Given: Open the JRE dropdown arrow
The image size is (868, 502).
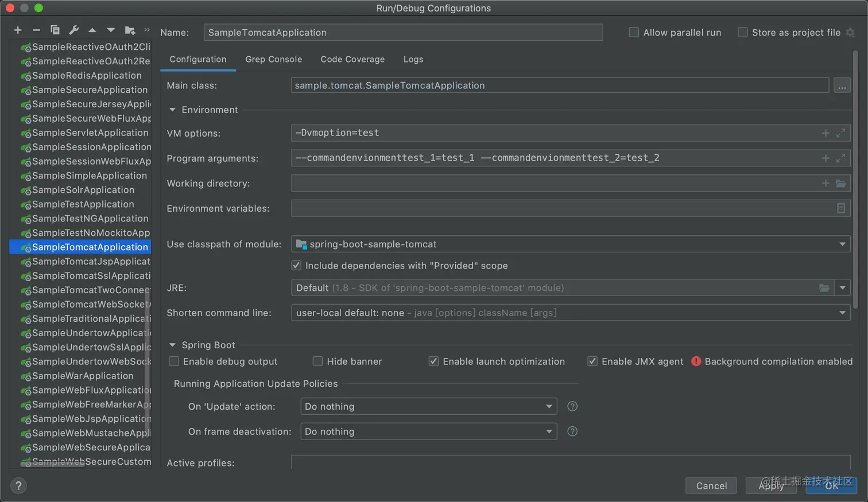Looking at the screenshot, I should pyautogui.click(x=843, y=288).
